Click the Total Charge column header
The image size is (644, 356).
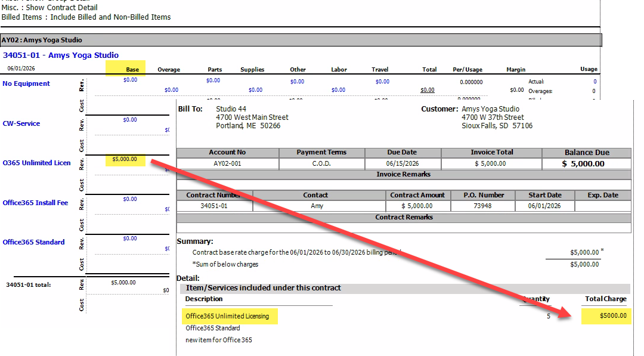606,299
